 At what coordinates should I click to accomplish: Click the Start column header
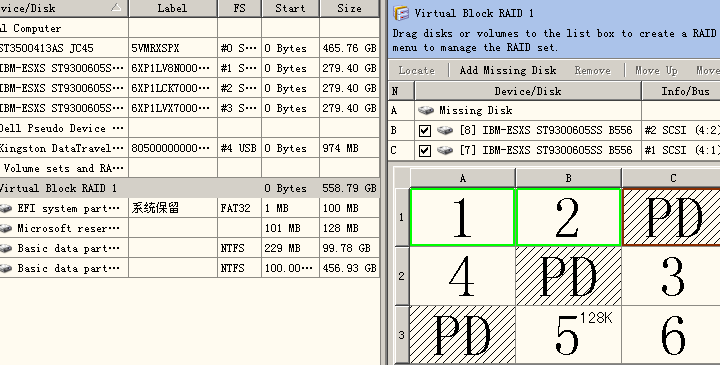pyautogui.click(x=290, y=8)
